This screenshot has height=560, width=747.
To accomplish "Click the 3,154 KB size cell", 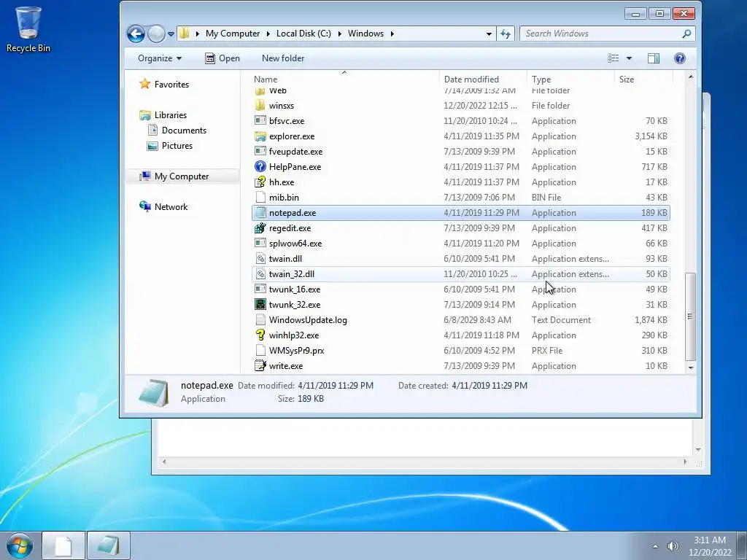I will coord(651,136).
